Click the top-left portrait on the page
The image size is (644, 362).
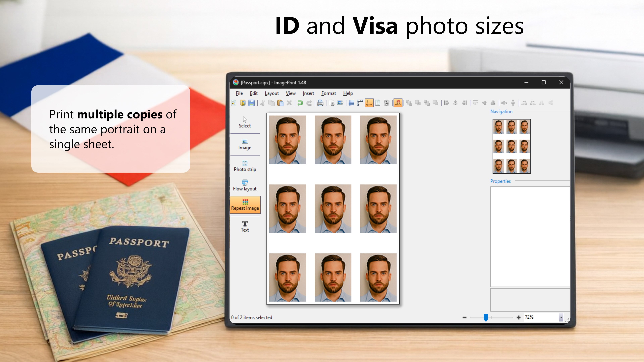[x=287, y=140]
